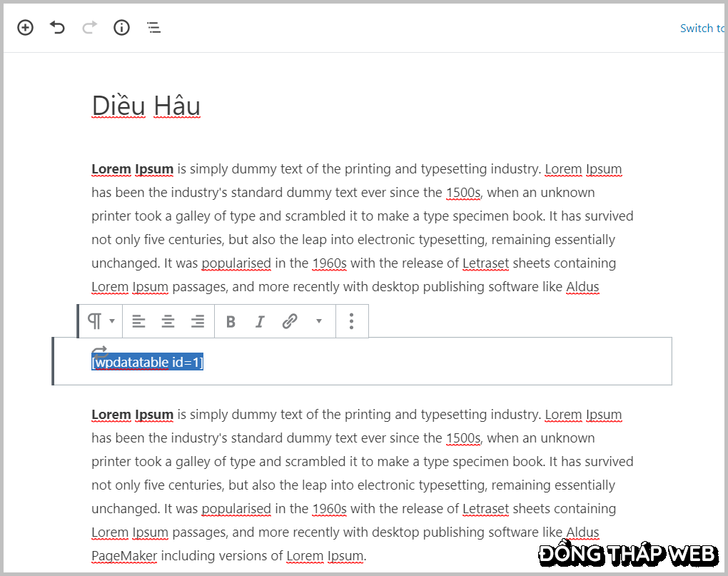Click the post title Diều Hâu

point(146,106)
